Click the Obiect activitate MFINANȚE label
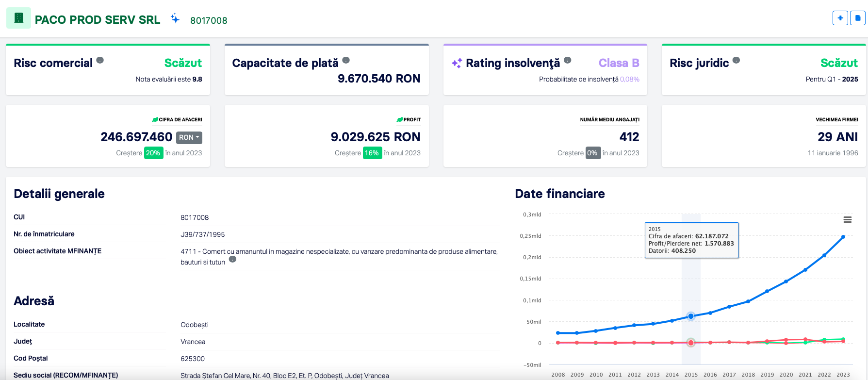 coord(58,251)
